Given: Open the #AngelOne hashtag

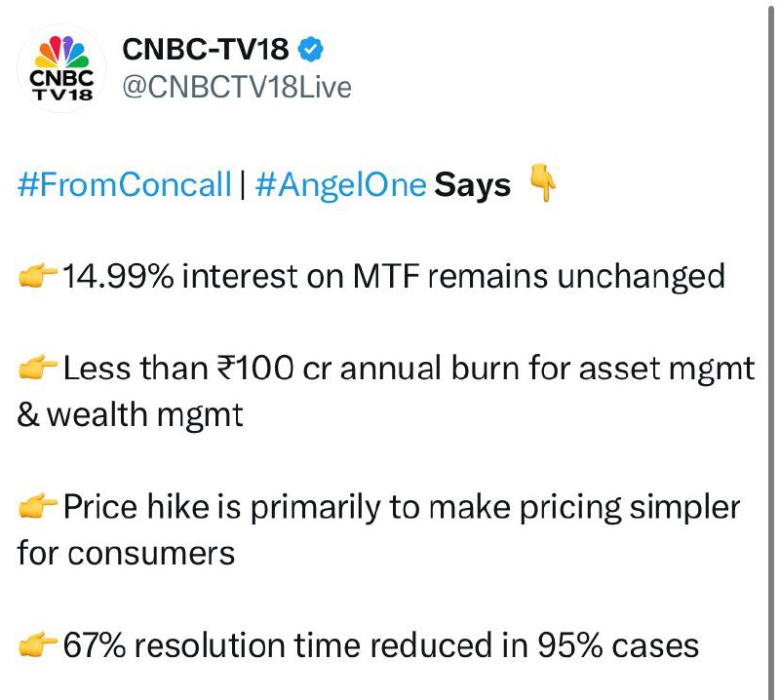Looking at the screenshot, I should coord(340,184).
